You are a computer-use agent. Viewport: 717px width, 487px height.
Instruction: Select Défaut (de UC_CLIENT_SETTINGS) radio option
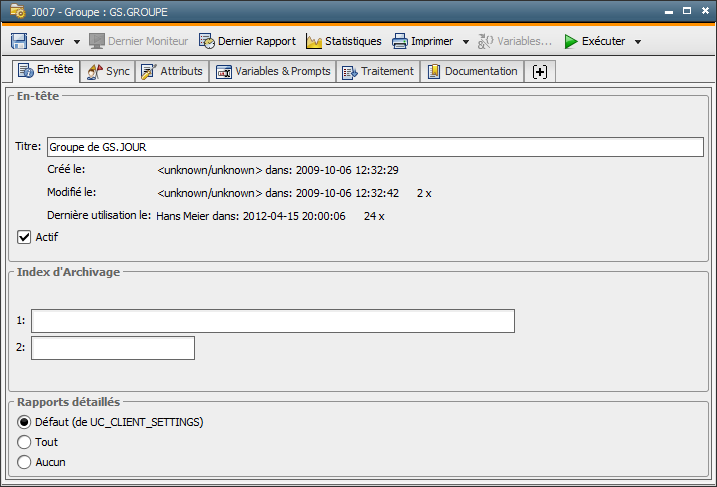(x=25, y=422)
